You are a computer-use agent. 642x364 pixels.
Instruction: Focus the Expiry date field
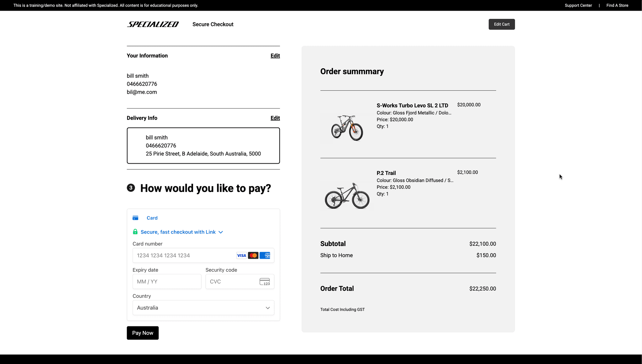[x=167, y=282]
